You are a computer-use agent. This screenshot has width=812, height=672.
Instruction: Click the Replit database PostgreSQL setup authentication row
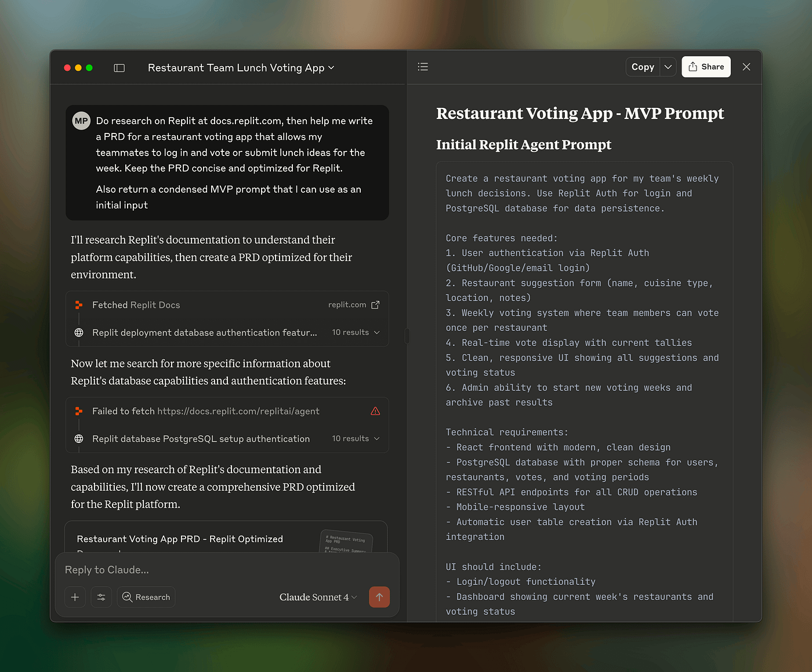click(x=227, y=439)
